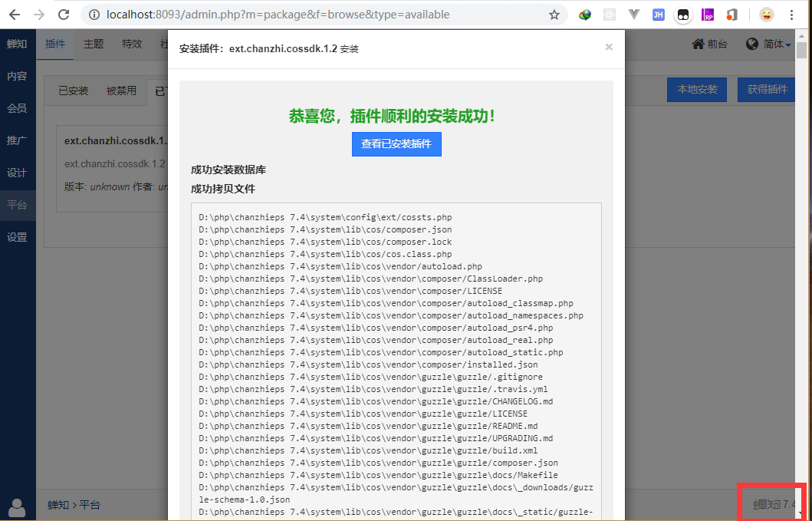The image size is (812, 521).
Task: Open the IDM globe extension icon
Action: [x=585, y=15]
